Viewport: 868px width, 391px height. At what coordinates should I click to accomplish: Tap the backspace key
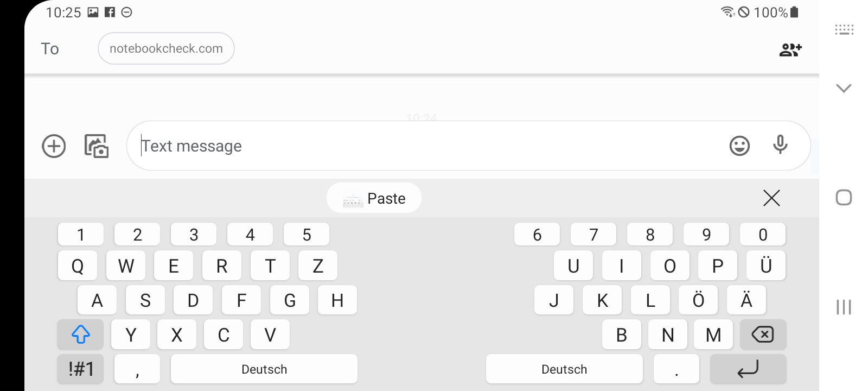[x=763, y=335]
